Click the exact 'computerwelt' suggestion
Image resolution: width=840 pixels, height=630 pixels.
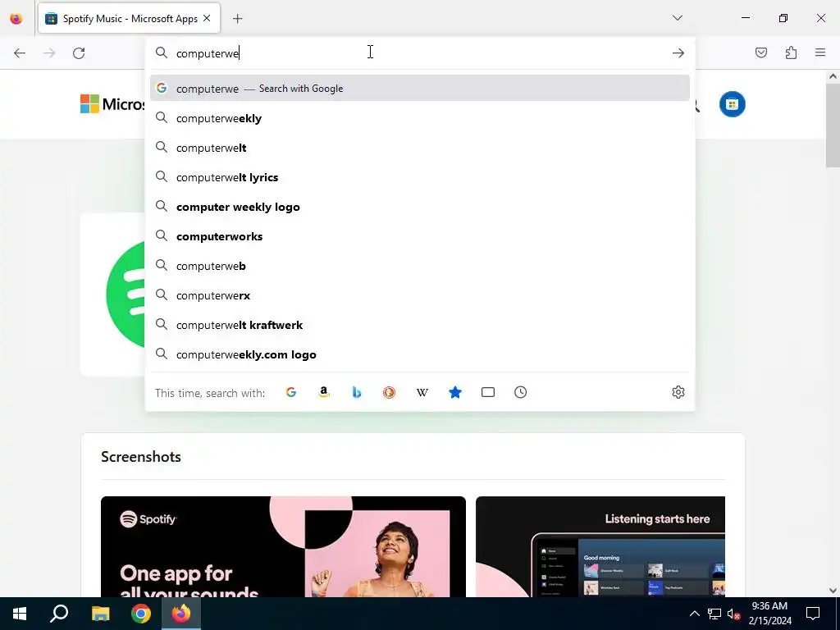419,148
